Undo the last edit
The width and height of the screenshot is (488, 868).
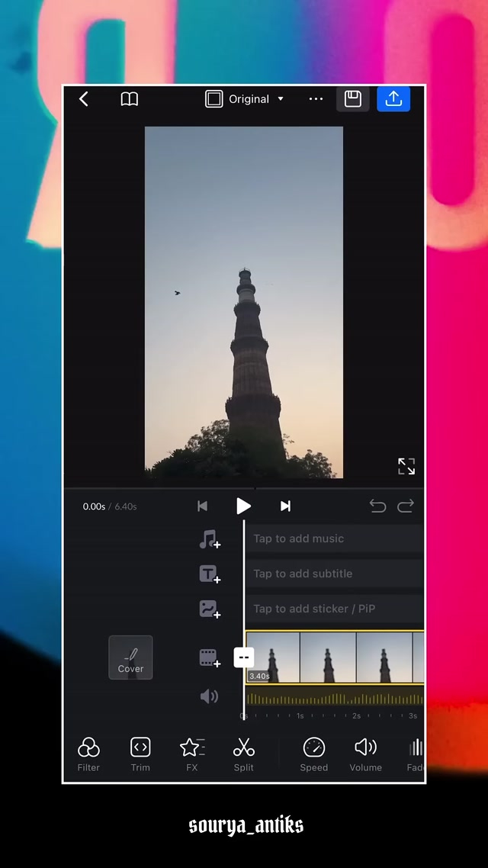point(377,506)
